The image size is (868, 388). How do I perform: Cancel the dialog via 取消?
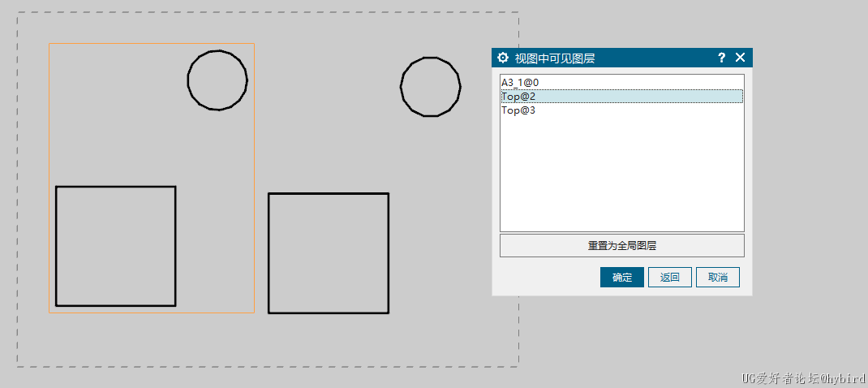point(717,277)
